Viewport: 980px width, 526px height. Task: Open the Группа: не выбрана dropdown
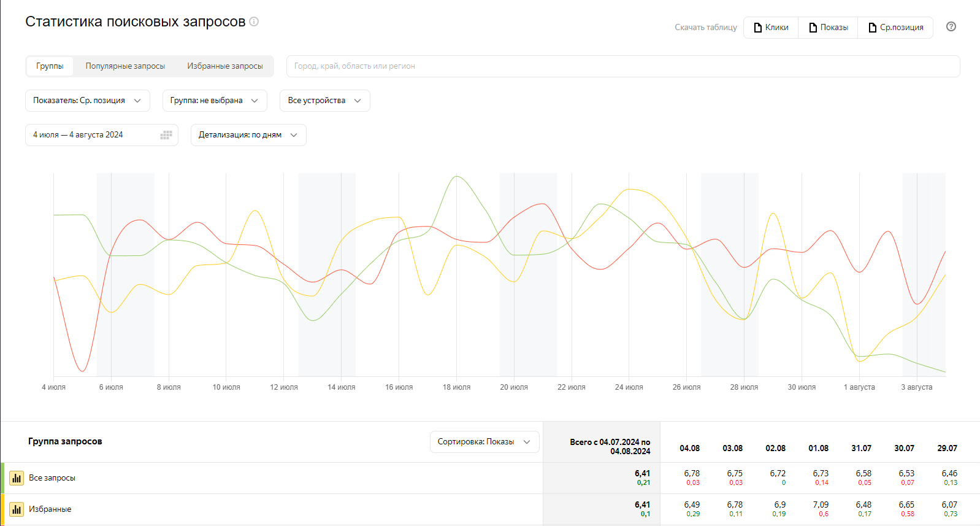click(215, 101)
